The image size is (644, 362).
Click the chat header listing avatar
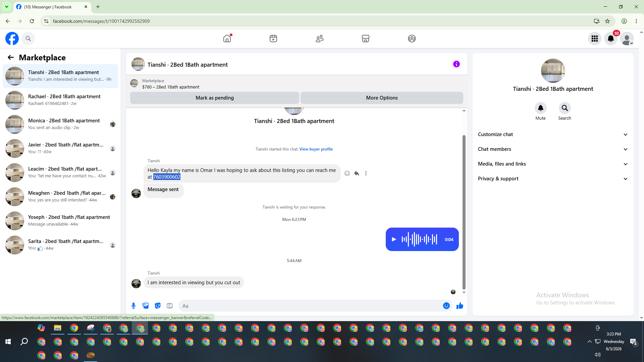(x=138, y=64)
